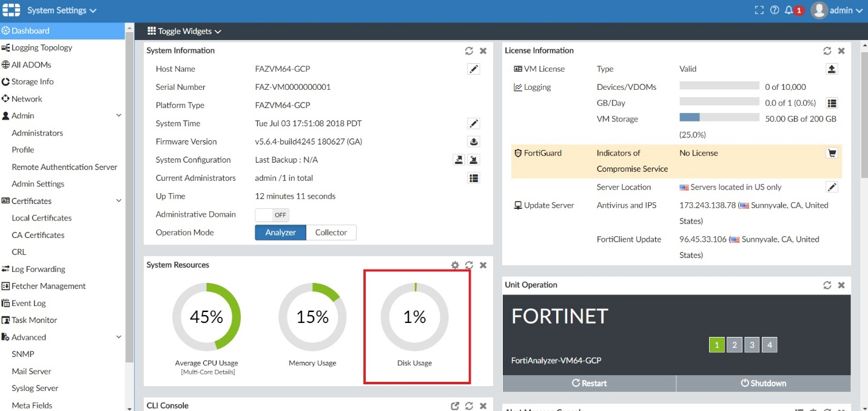Screen dimensions: 868x411
Task: Select Dashboard in sidebar
Action: [62, 30]
